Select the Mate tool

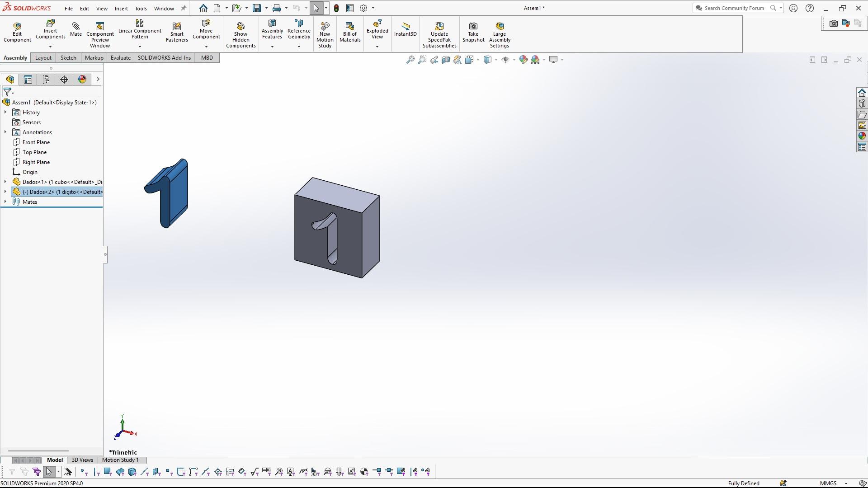(x=76, y=29)
